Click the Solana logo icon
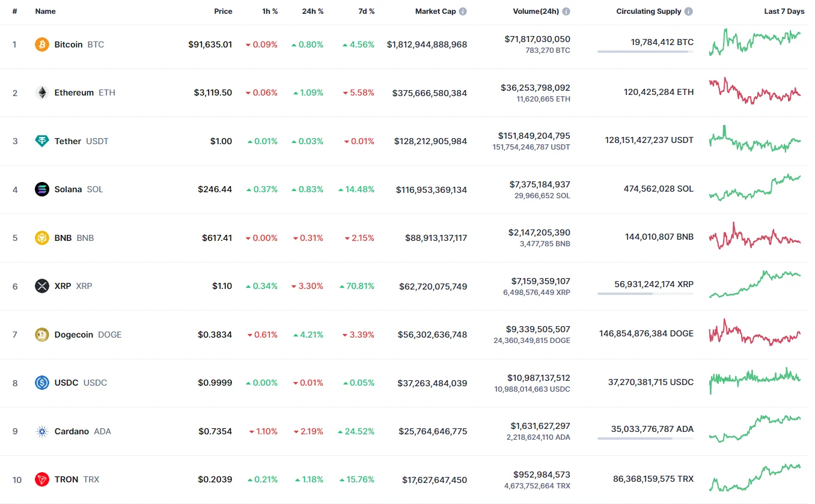 pos(42,189)
